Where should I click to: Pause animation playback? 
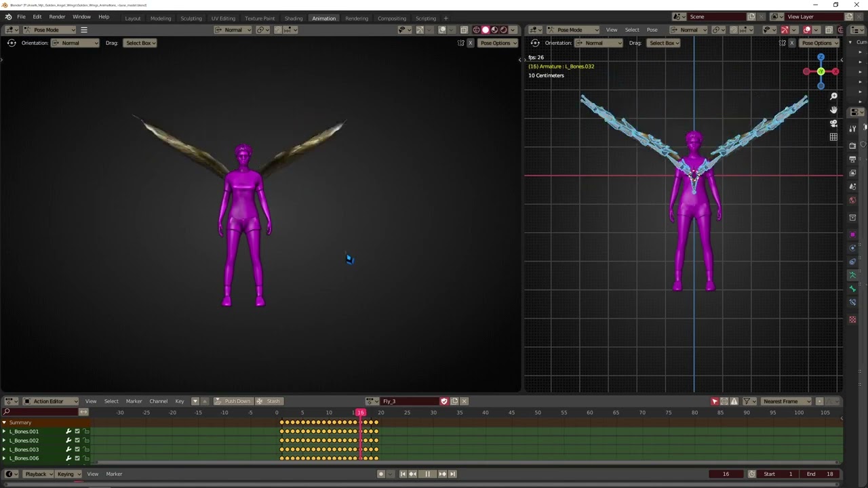427,474
